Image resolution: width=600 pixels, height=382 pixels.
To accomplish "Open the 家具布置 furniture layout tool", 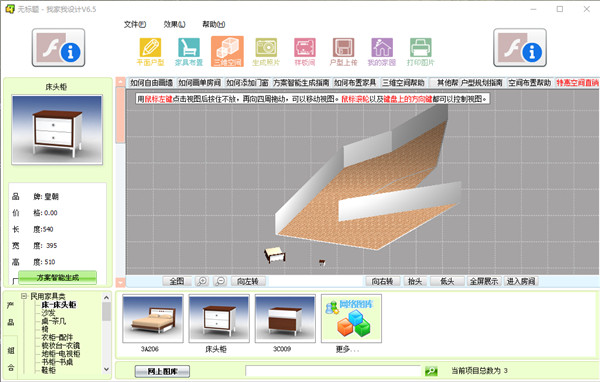I will (x=189, y=52).
